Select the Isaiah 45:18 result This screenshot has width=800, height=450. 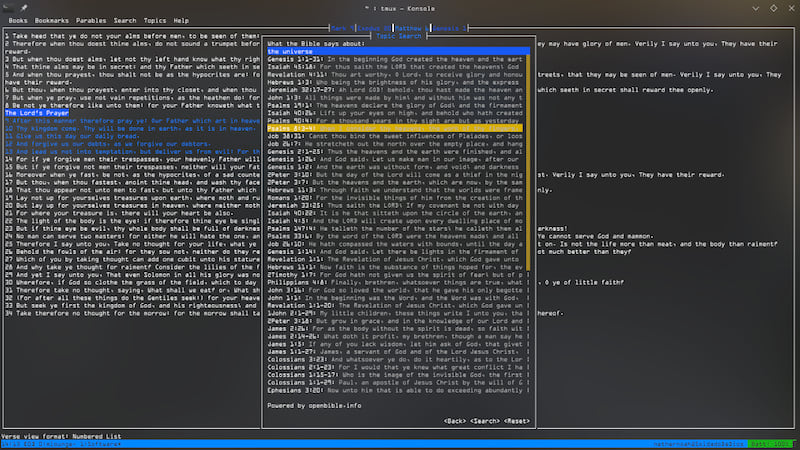395,67
